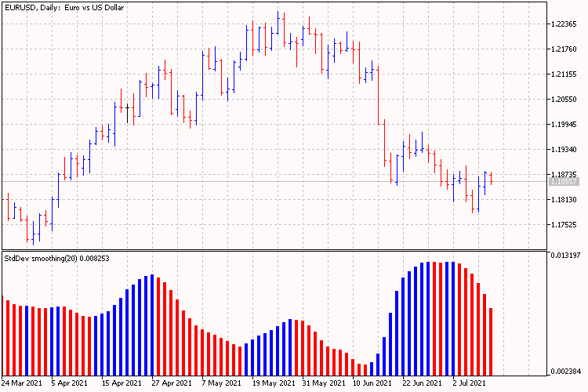
Task: Click the '7 May 2021' date label
Action: coord(221,383)
